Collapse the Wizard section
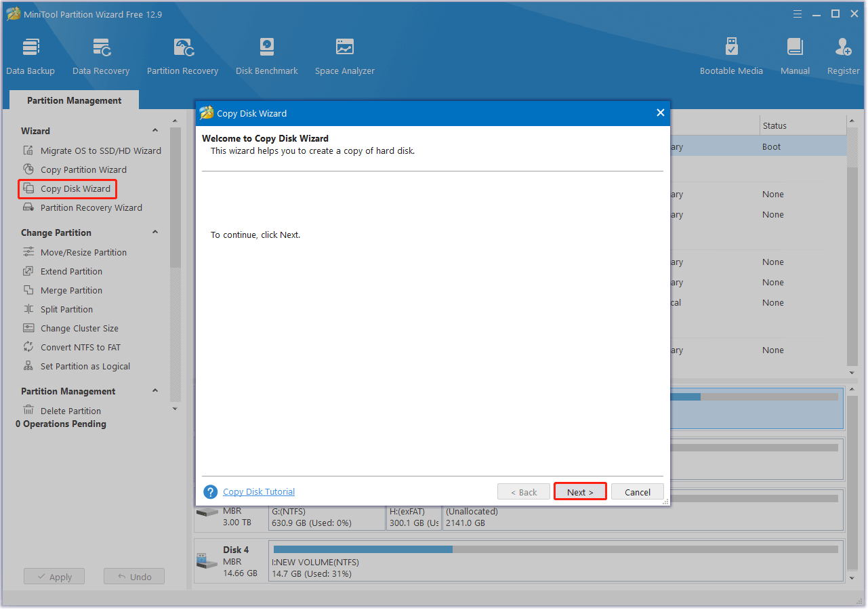This screenshot has height=610, width=868. click(x=155, y=131)
